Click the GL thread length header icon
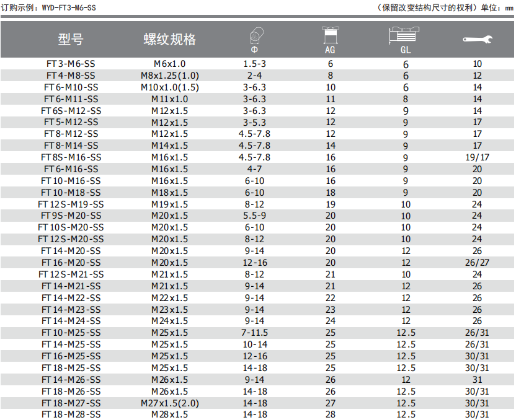Viewport: 516px width, 420px height. [x=405, y=34]
